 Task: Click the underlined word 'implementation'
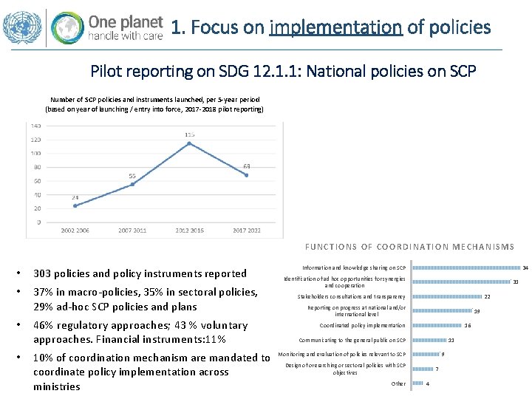(x=336, y=27)
